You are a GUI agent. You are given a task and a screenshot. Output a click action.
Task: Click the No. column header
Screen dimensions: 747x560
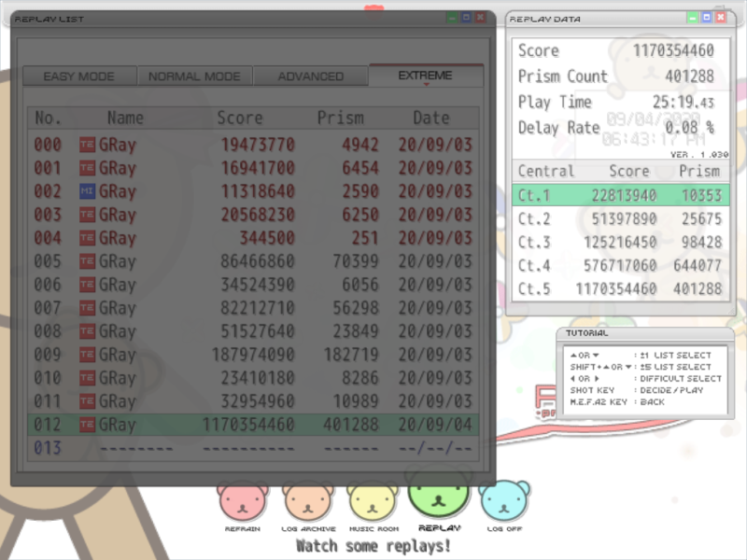point(48,118)
